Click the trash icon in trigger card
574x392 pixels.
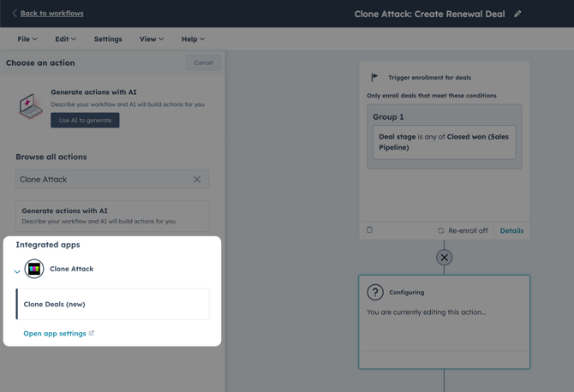(x=370, y=230)
